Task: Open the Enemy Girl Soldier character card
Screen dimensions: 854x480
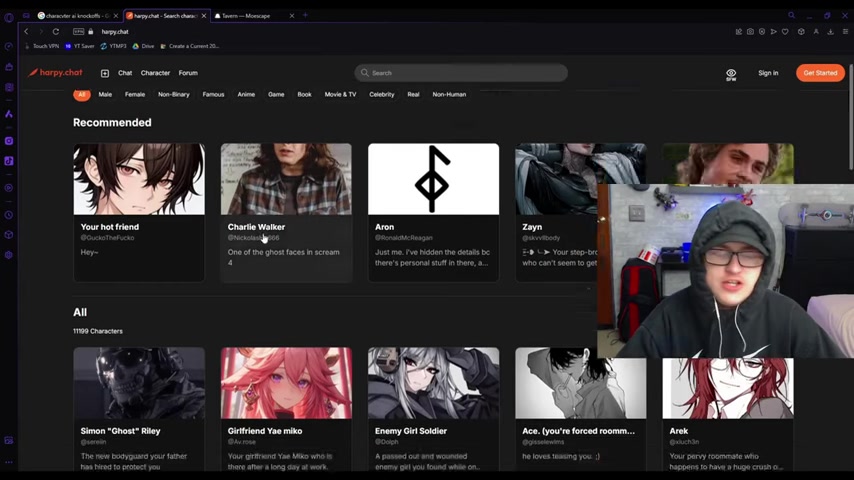Action: click(434, 410)
